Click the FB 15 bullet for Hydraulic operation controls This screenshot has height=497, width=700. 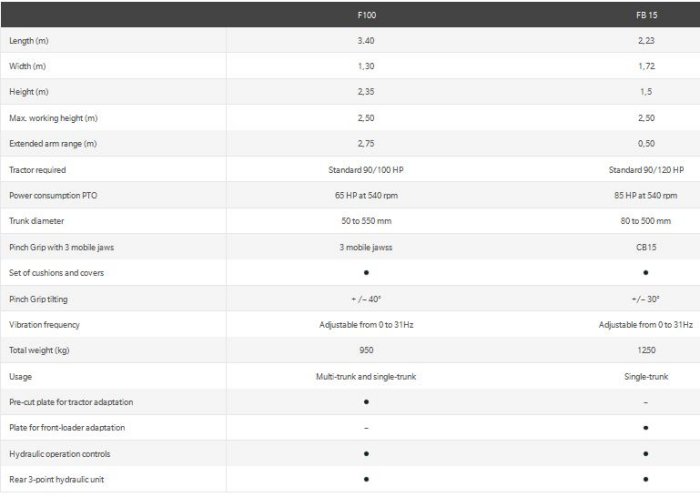(x=646, y=454)
